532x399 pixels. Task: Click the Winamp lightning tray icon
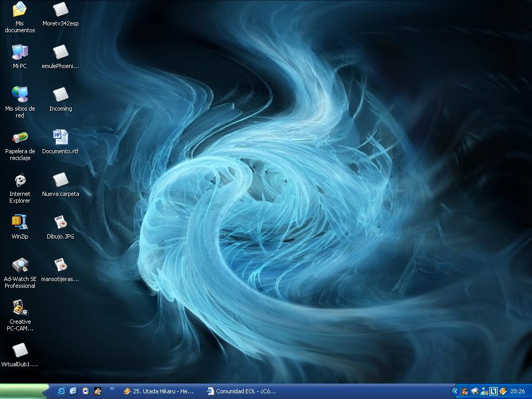(503, 391)
